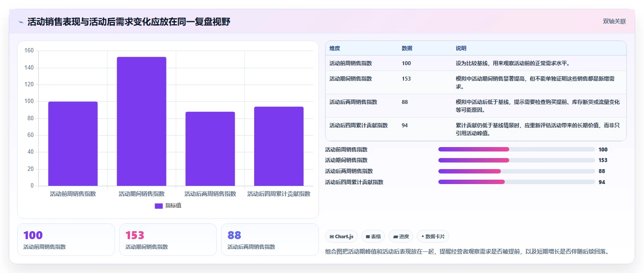Click table cell 活动后四周累计贡献指数
Viewport: 644px width, 273px height.
click(359, 125)
